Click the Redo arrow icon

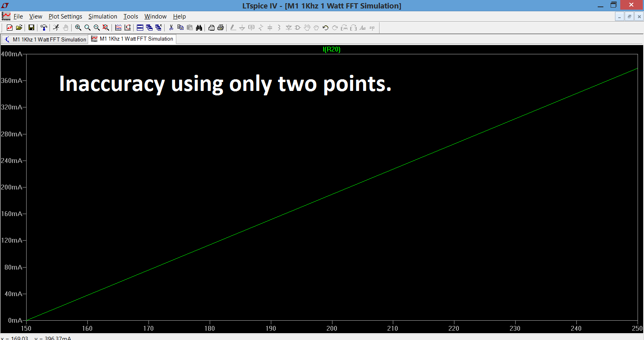point(335,27)
